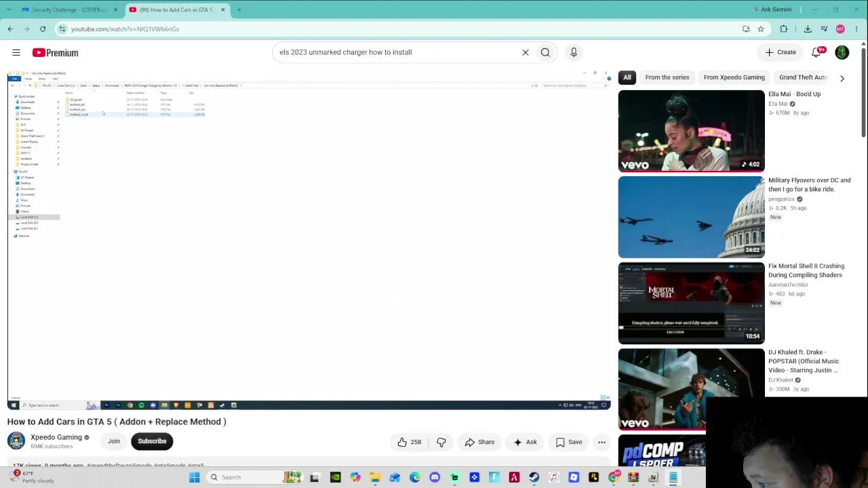Image resolution: width=868 pixels, height=488 pixels.
Task: Open the Windows Start menu
Action: tap(195, 477)
